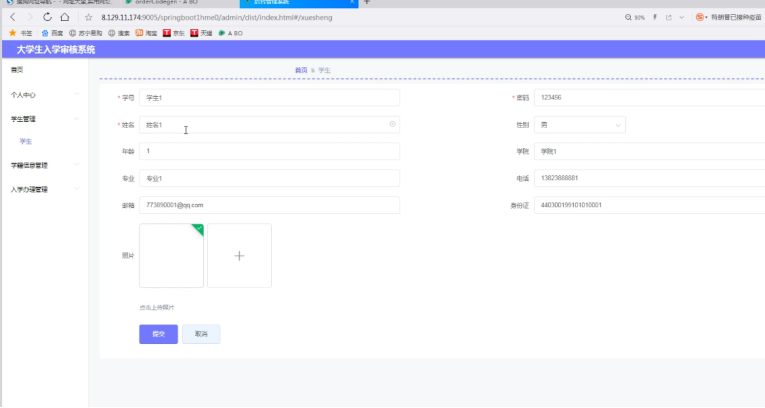Click the 取消 cancel button
The image size is (765, 408).
point(201,334)
